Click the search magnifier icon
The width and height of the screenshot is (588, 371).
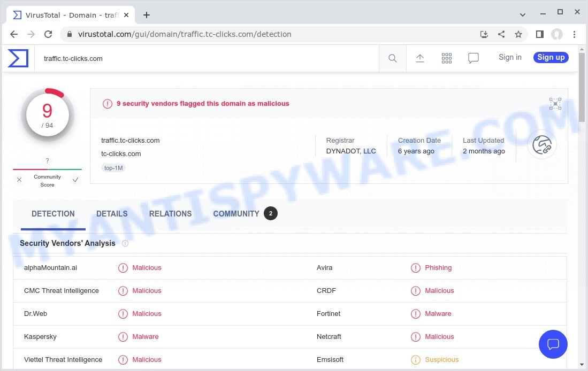392,58
